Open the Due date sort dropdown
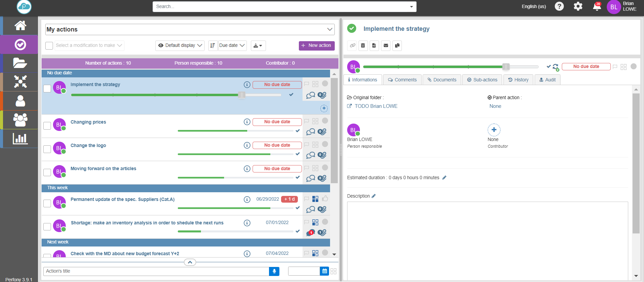The image size is (644, 282). (232, 46)
